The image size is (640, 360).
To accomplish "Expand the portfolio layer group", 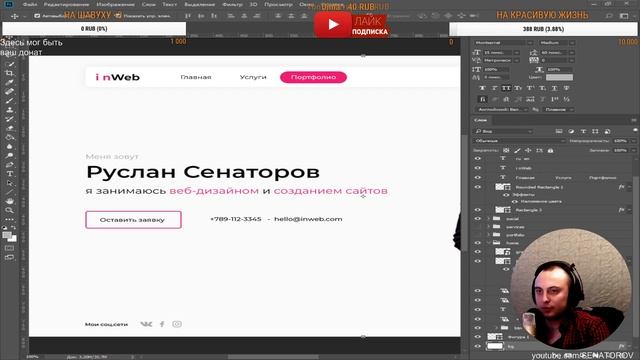I will pos(488,235).
